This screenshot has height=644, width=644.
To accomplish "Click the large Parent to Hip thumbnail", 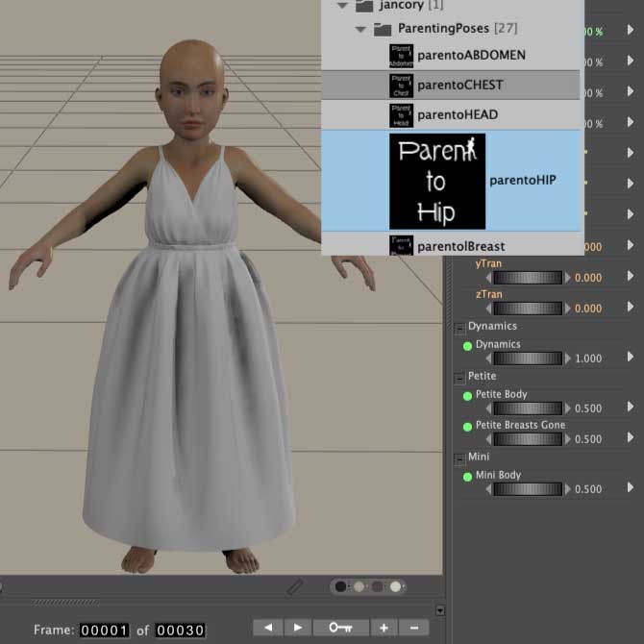I will (x=437, y=182).
